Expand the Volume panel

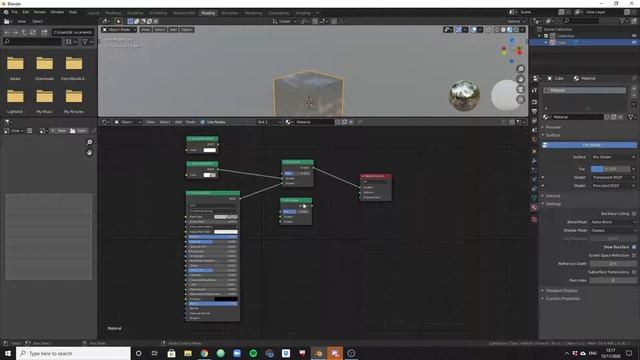click(x=553, y=196)
